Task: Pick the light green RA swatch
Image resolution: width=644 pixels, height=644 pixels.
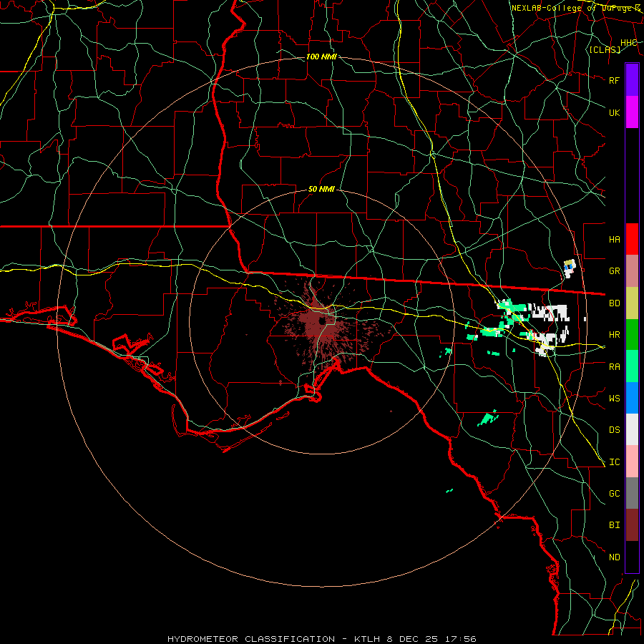Action: pyautogui.click(x=632, y=366)
